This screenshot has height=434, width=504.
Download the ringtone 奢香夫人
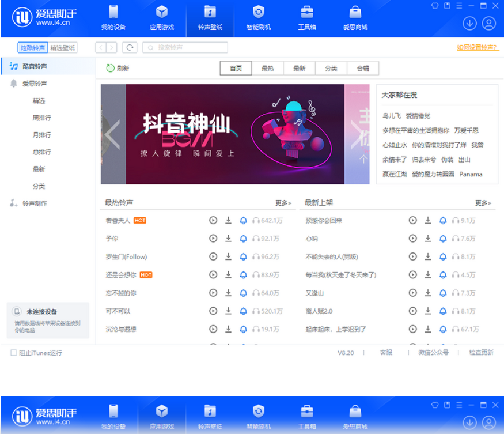tap(228, 220)
